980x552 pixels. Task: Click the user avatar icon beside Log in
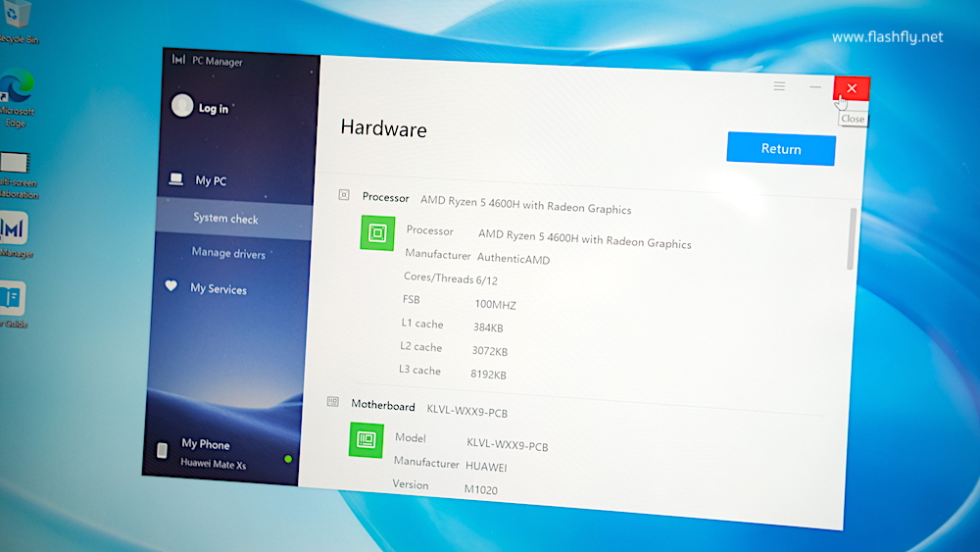[182, 106]
